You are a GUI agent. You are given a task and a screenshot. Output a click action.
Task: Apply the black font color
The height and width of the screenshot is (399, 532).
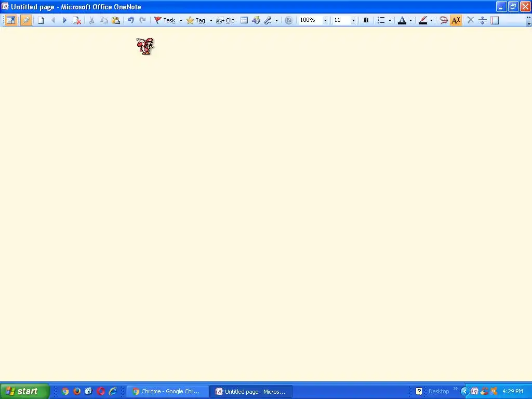tap(402, 20)
